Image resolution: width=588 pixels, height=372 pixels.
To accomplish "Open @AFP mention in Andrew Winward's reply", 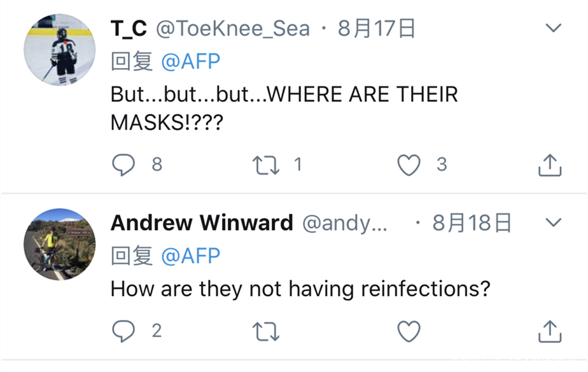I will coord(191,256).
